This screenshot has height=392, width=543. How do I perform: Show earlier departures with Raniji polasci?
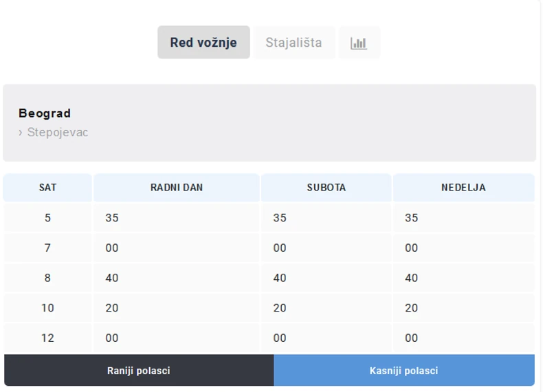tap(139, 371)
